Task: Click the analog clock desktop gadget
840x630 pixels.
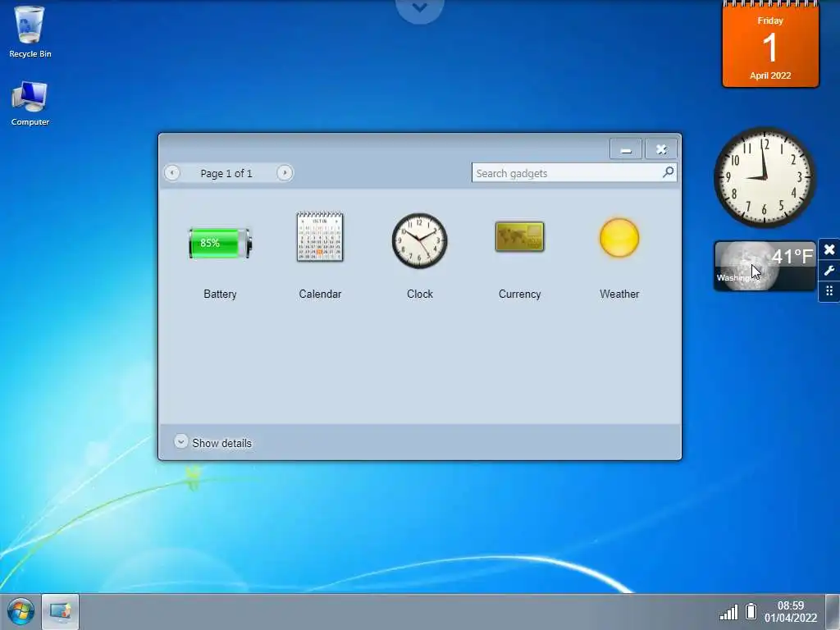Action: [x=765, y=177]
